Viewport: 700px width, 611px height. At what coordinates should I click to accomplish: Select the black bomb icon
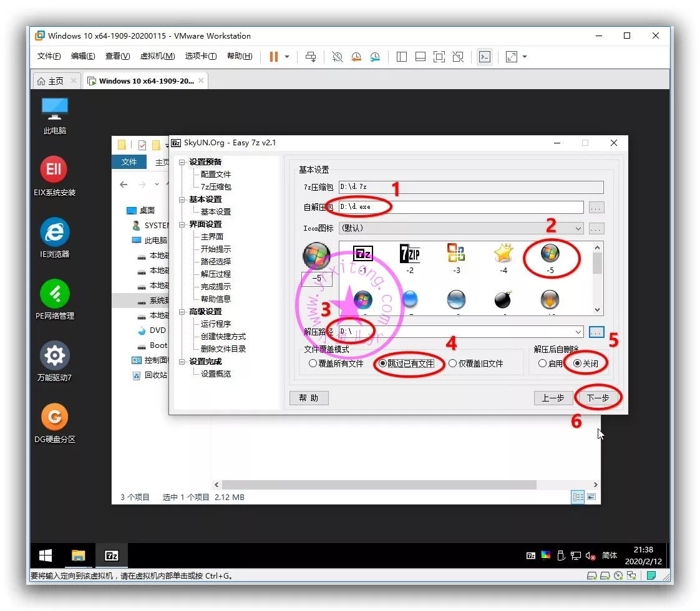point(503,301)
